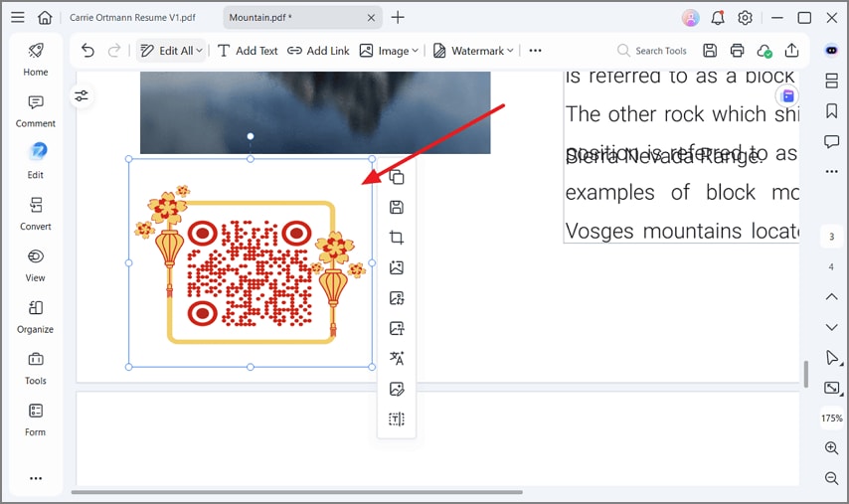Open cloud sync status icon

point(764,51)
